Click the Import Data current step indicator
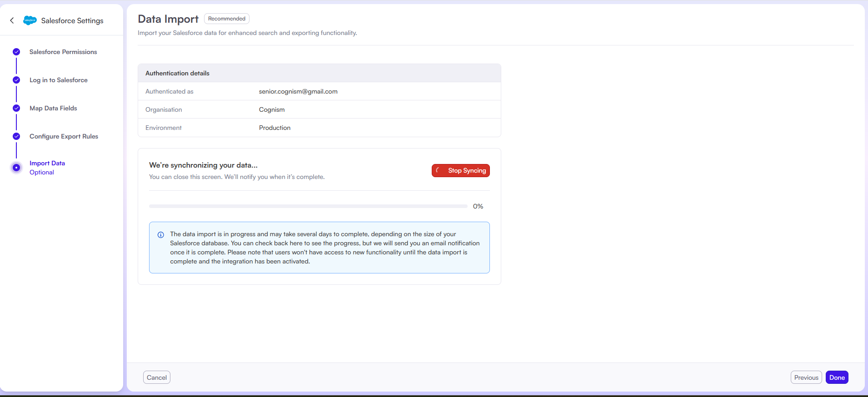Viewport: 868px width, 397px height. pos(16,168)
